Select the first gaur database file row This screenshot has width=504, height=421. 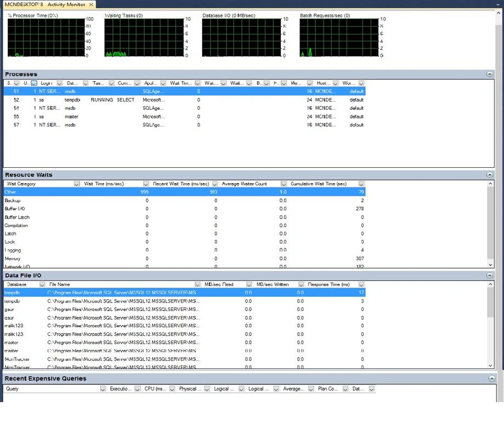[x=184, y=310]
